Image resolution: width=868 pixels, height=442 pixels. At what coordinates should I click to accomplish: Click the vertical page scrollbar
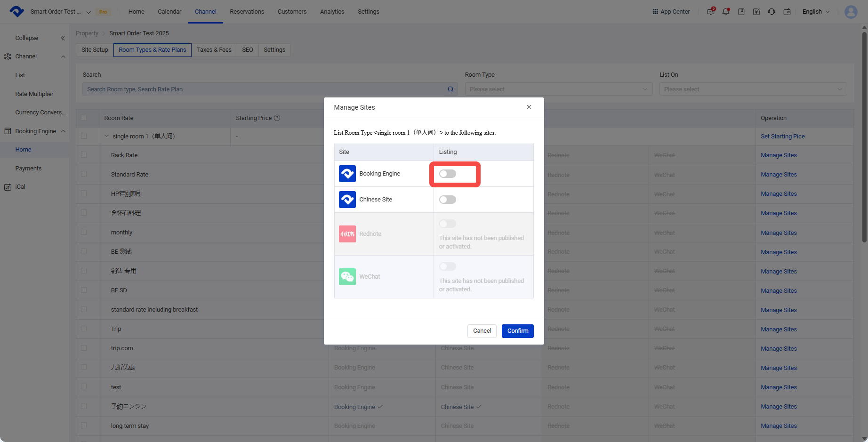tap(864, 137)
